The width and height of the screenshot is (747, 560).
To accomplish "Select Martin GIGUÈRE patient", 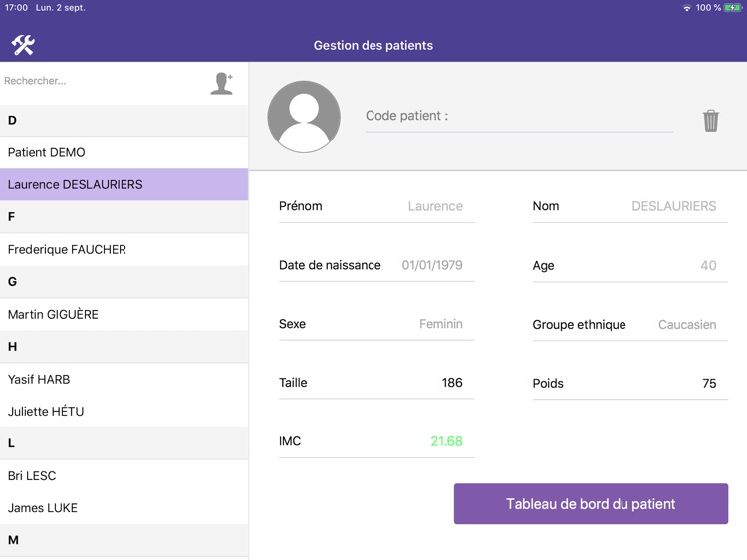I will tap(124, 314).
